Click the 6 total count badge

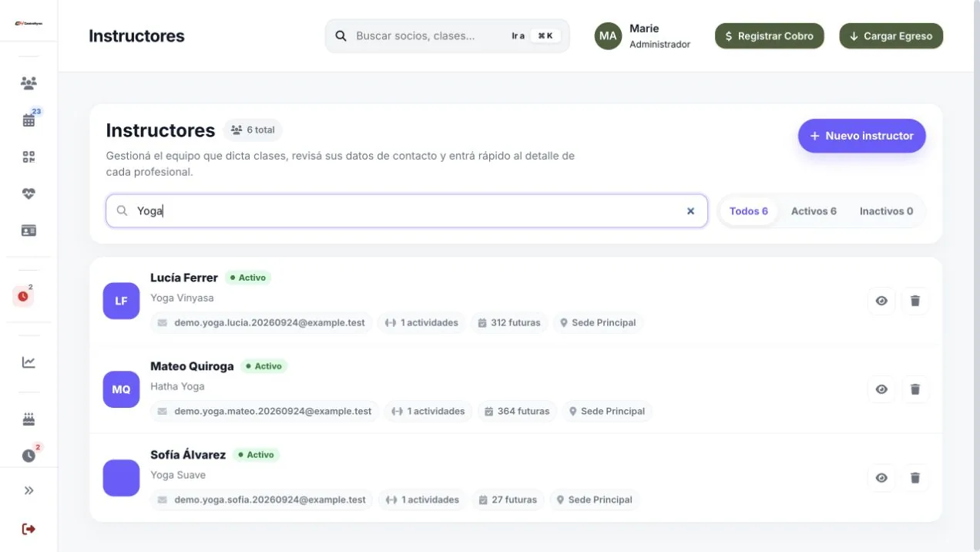pyautogui.click(x=253, y=130)
